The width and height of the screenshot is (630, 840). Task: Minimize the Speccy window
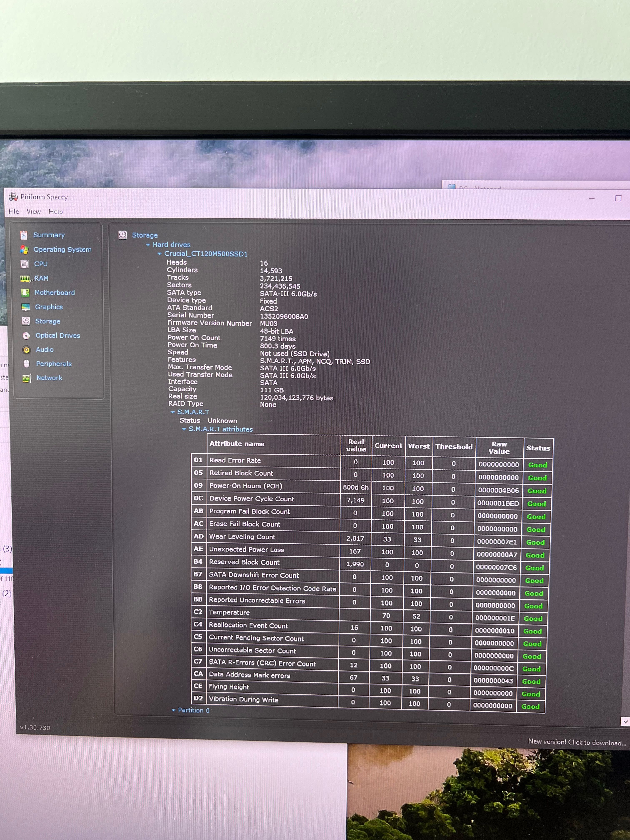tap(592, 198)
